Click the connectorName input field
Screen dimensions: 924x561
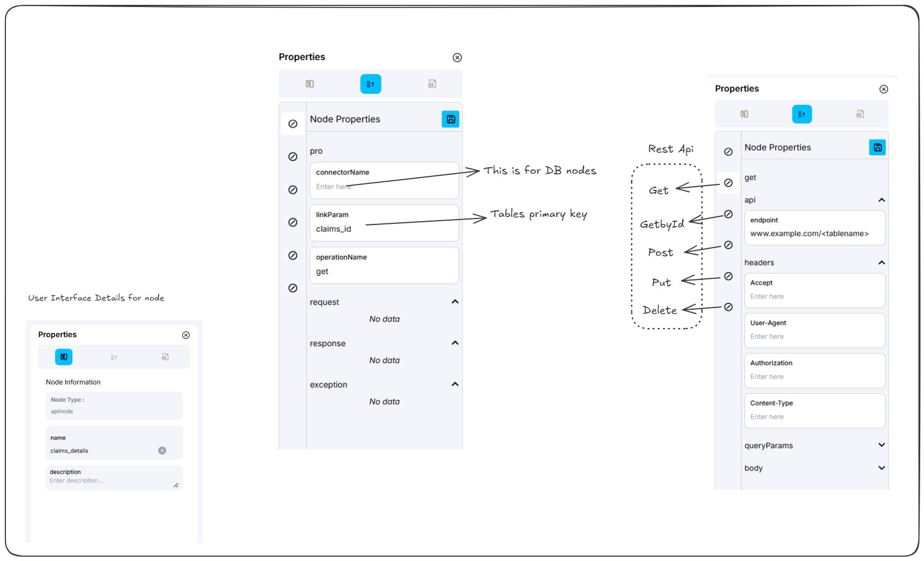click(384, 187)
